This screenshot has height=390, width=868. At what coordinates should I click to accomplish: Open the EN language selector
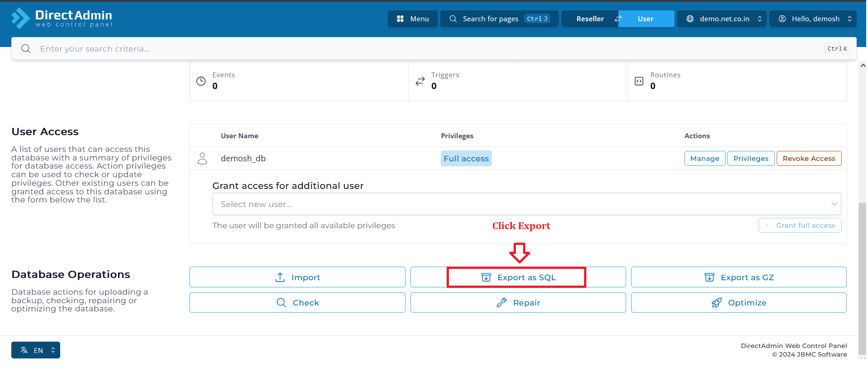(36, 350)
